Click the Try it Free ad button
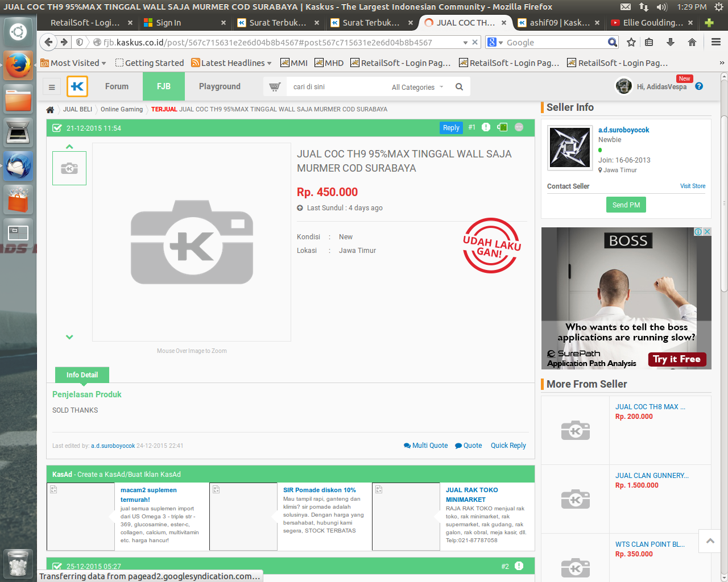Screen dimensions: 728x582 pos(677,359)
